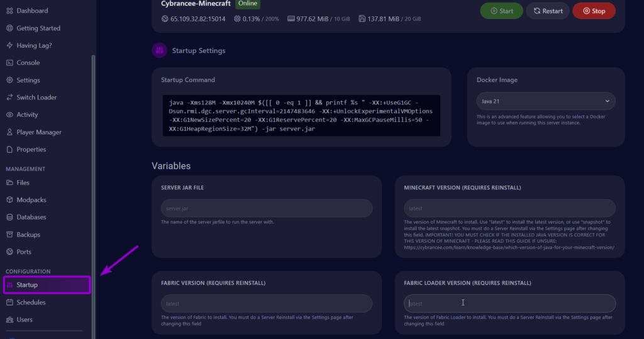
Task: Click the disk usage icon in header
Action: (362, 19)
